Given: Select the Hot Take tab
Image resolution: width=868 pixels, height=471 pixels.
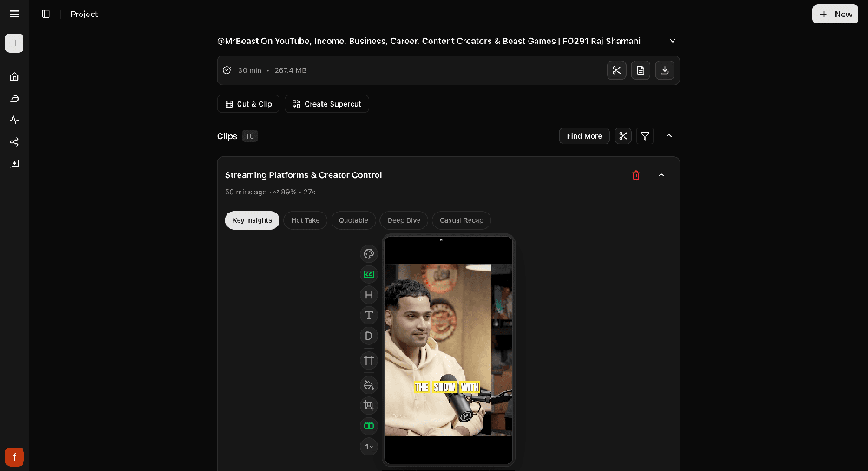Looking at the screenshot, I should [x=305, y=220].
